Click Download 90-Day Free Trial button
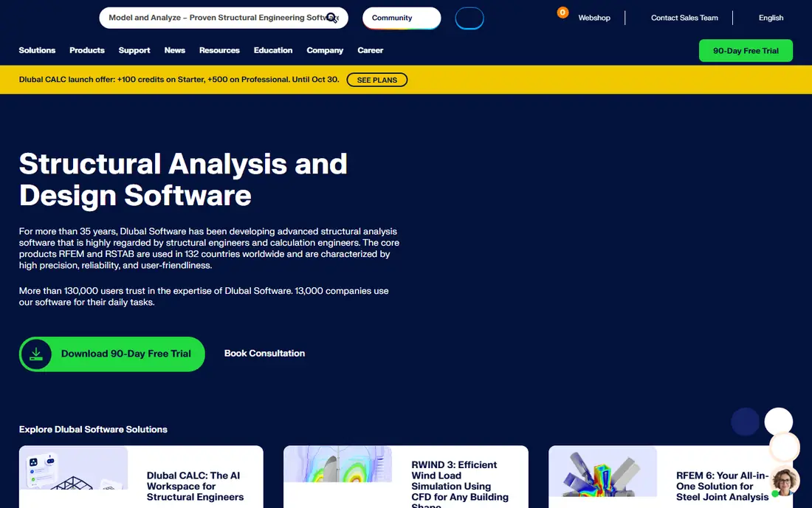 click(x=112, y=354)
